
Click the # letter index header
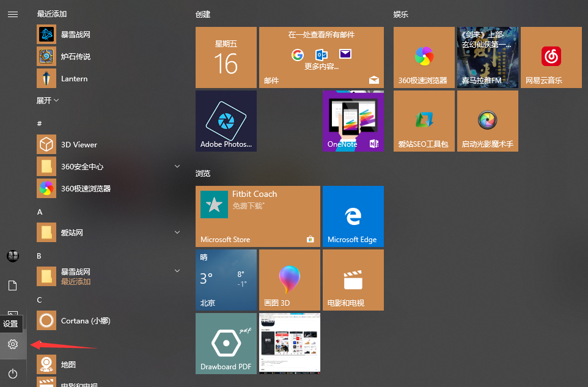39,123
